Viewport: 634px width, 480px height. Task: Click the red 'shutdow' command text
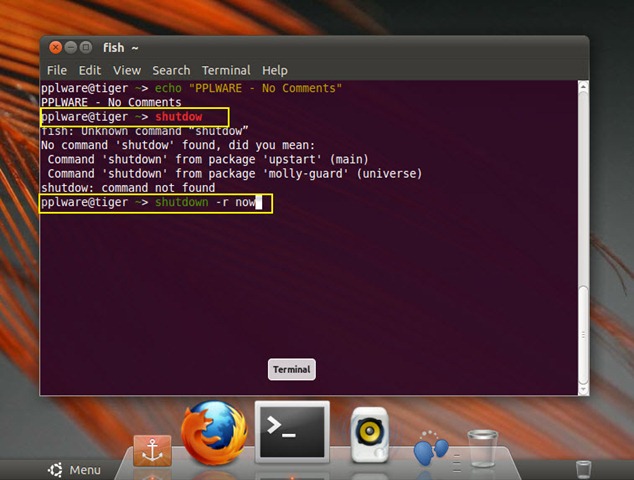pos(179,117)
